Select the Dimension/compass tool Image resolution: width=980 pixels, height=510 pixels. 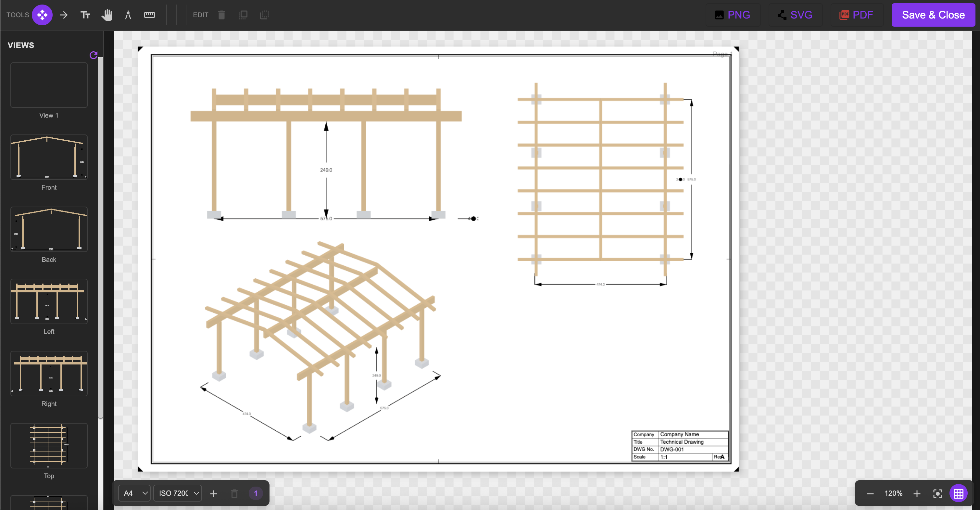click(128, 15)
